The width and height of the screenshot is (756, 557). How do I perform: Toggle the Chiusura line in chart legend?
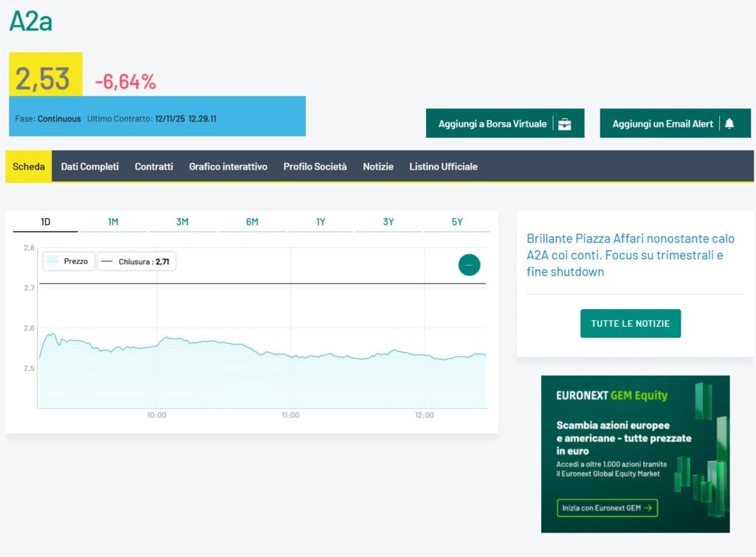tap(137, 261)
